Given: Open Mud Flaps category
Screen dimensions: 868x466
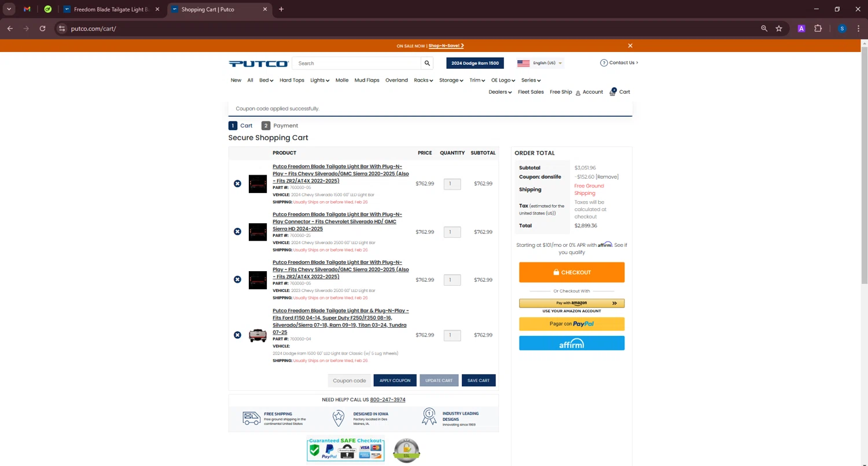Looking at the screenshot, I should (x=367, y=80).
